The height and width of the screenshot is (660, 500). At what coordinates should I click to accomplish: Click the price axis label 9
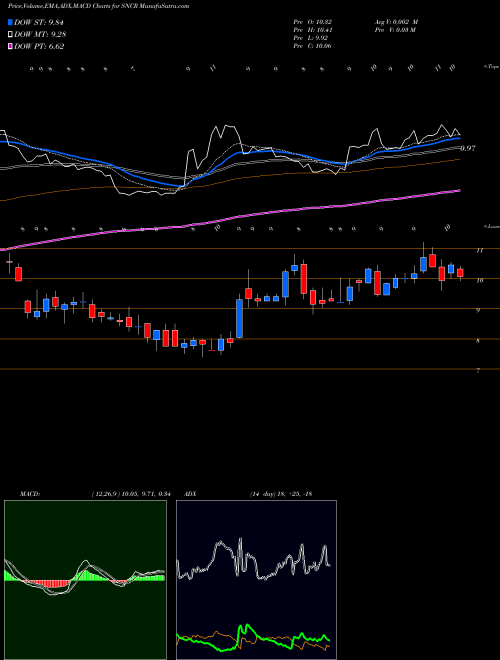[x=478, y=311]
